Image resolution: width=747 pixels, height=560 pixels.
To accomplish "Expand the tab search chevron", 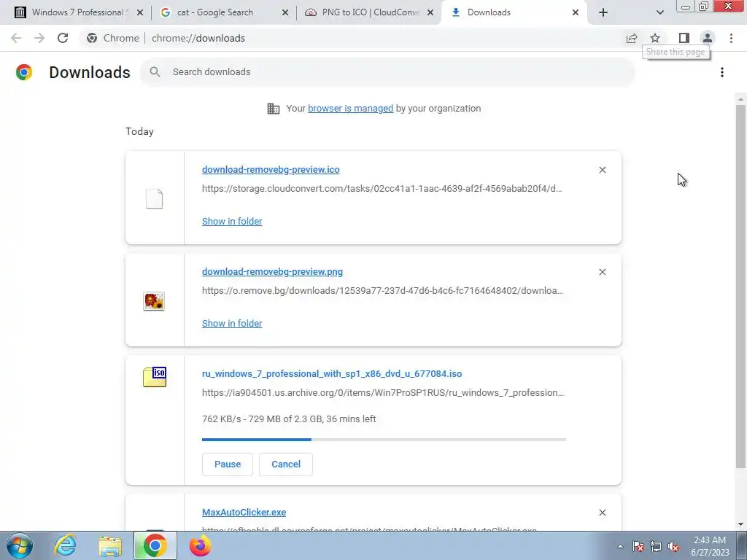I will point(659,12).
